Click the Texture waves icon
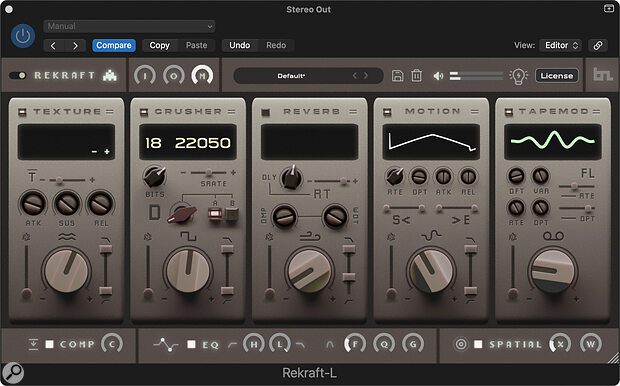The width and height of the screenshot is (620, 386). 66,237
